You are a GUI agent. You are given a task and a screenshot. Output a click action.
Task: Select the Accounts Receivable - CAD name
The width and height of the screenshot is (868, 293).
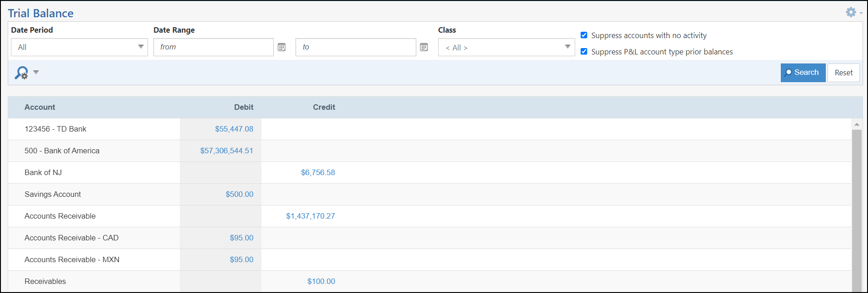click(71, 238)
